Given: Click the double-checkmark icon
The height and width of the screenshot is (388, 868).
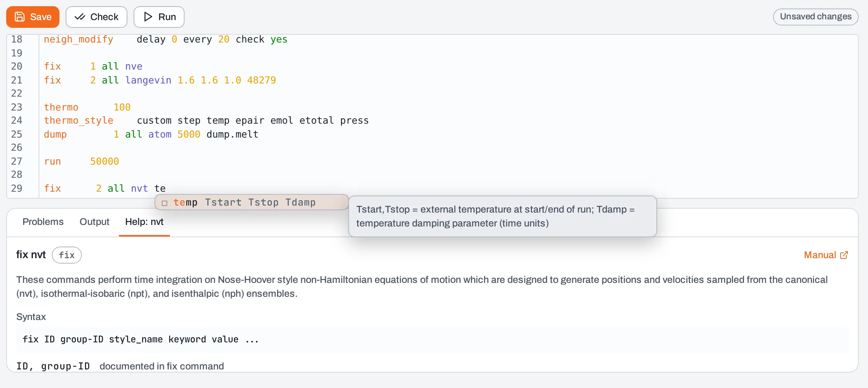Looking at the screenshot, I should pos(80,17).
